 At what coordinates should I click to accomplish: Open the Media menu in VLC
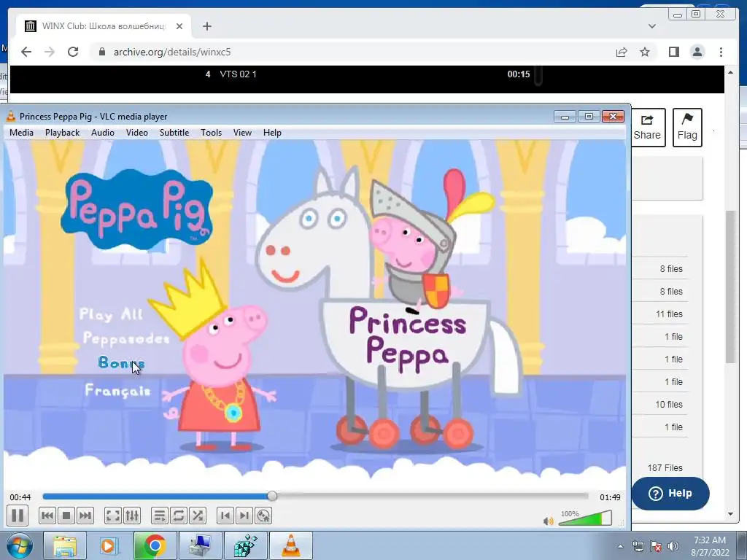click(x=21, y=133)
